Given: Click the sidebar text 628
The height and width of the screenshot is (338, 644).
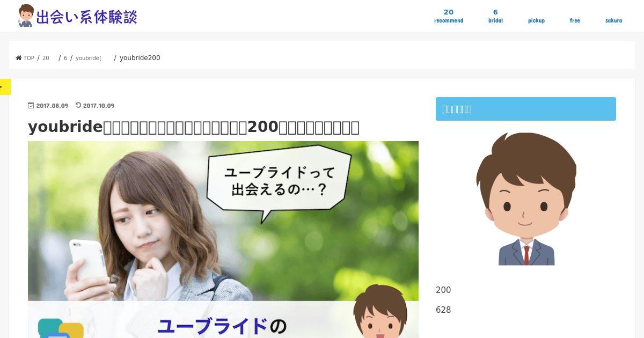Looking at the screenshot, I should pyautogui.click(x=443, y=310).
